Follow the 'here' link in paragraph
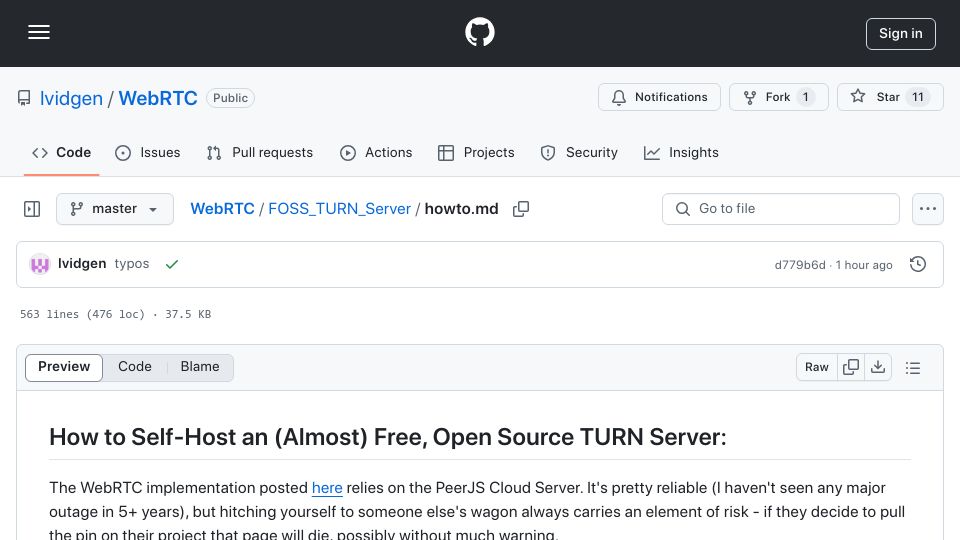The width and height of the screenshot is (960, 540). point(327,488)
